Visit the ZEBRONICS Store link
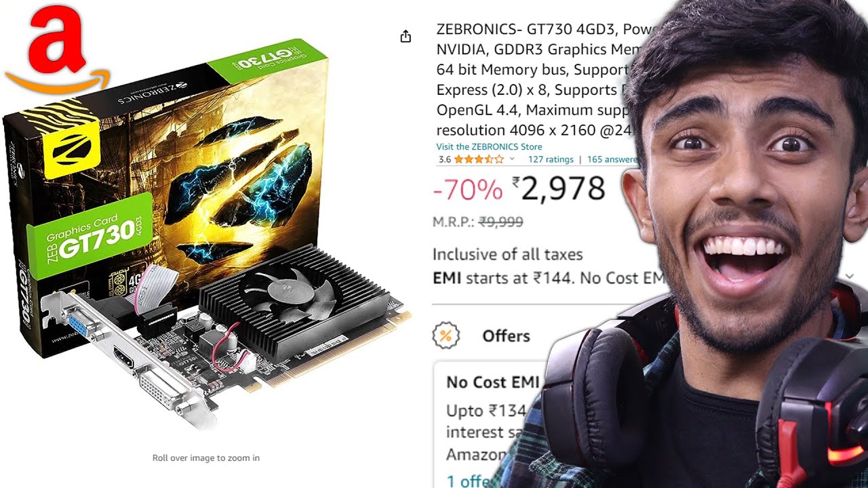This screenshot has width=868, height=488. point(489,146)
